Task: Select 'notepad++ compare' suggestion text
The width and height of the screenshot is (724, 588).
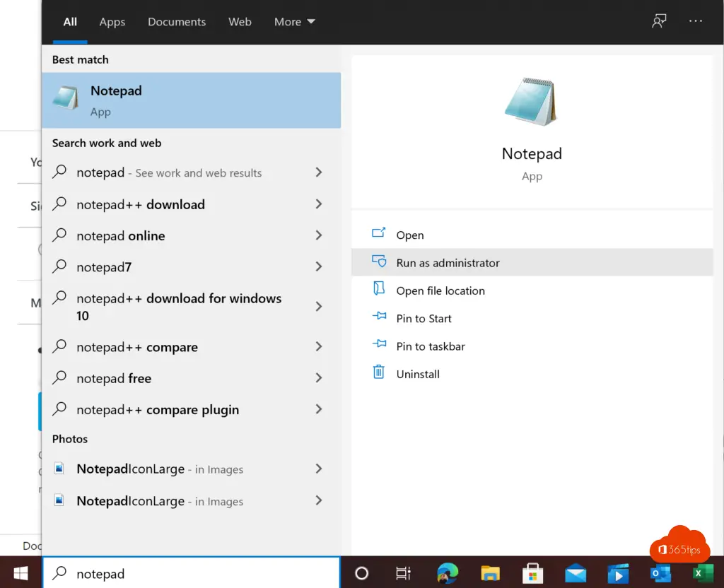Action: 137,347
